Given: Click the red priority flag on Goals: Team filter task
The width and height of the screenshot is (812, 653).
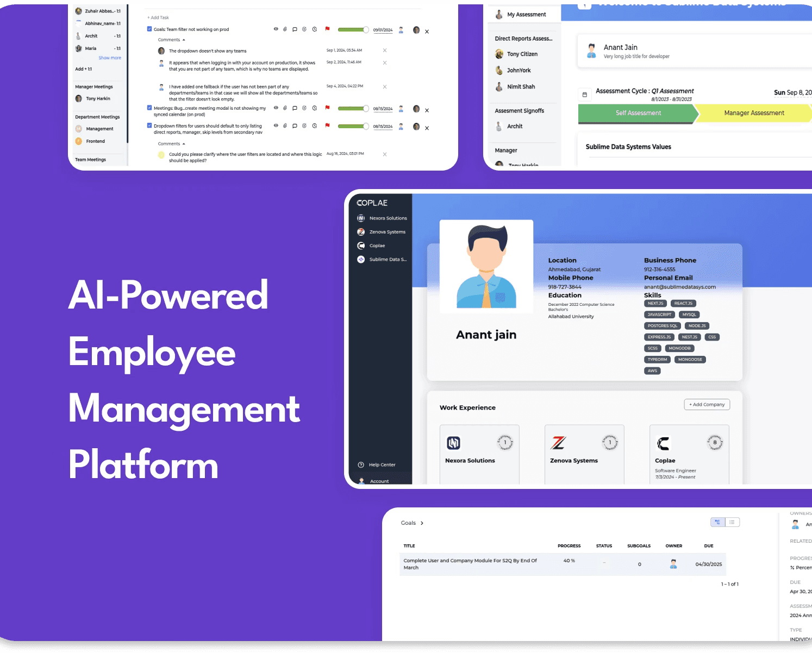Looking at the screenshot, I should pos(327,29).
